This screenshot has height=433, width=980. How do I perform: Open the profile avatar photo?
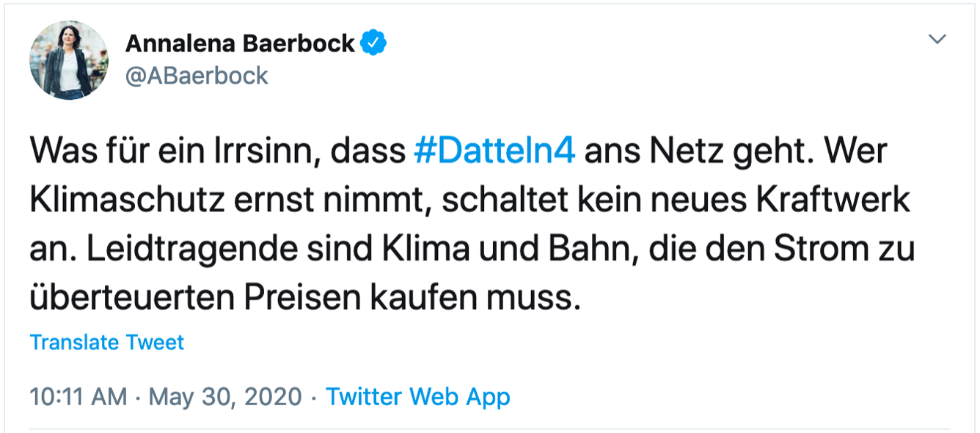pyautogui.click(x=69, y=60)
